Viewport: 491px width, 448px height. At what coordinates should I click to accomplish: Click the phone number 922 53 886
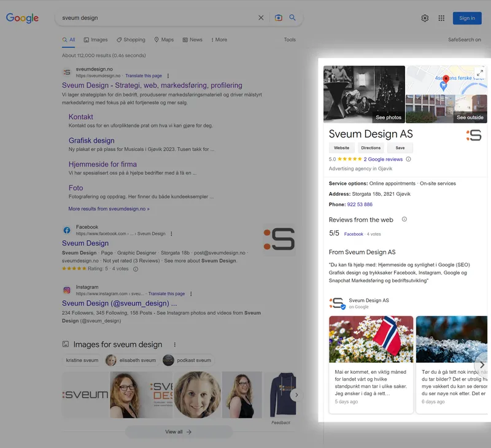tap(360, 204)
